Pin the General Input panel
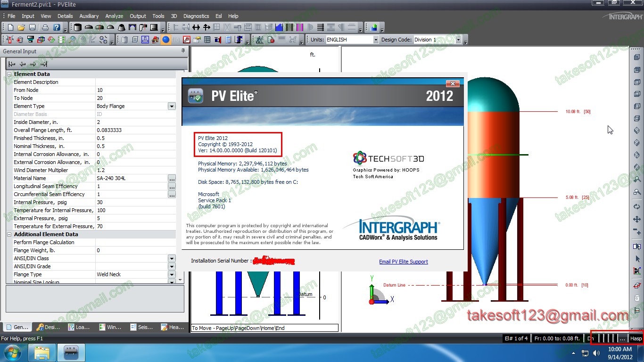 click(183, 51)
